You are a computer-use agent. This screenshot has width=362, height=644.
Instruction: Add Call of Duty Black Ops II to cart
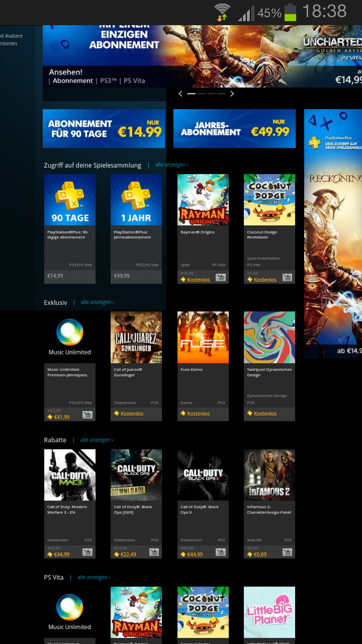220,552
